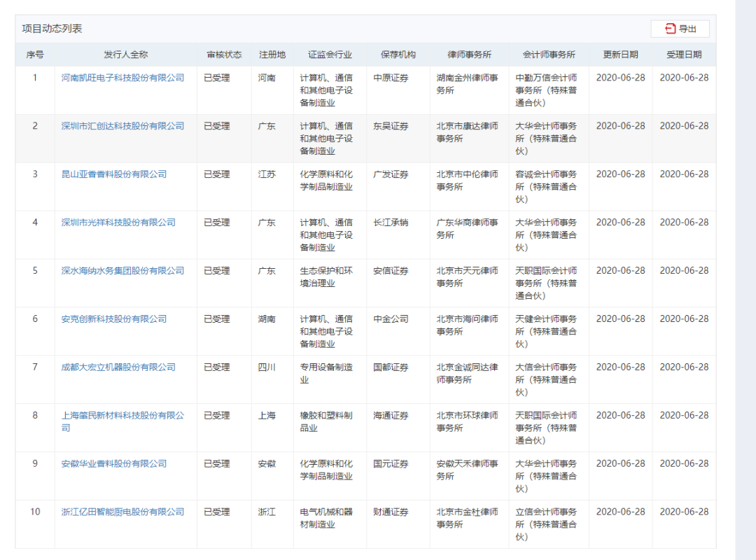Open 安徽华业香料股份有限公司 link

coord(114,463)
